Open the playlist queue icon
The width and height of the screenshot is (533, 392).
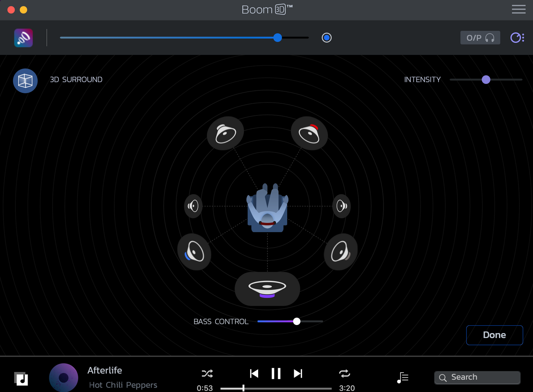[403, 377]
